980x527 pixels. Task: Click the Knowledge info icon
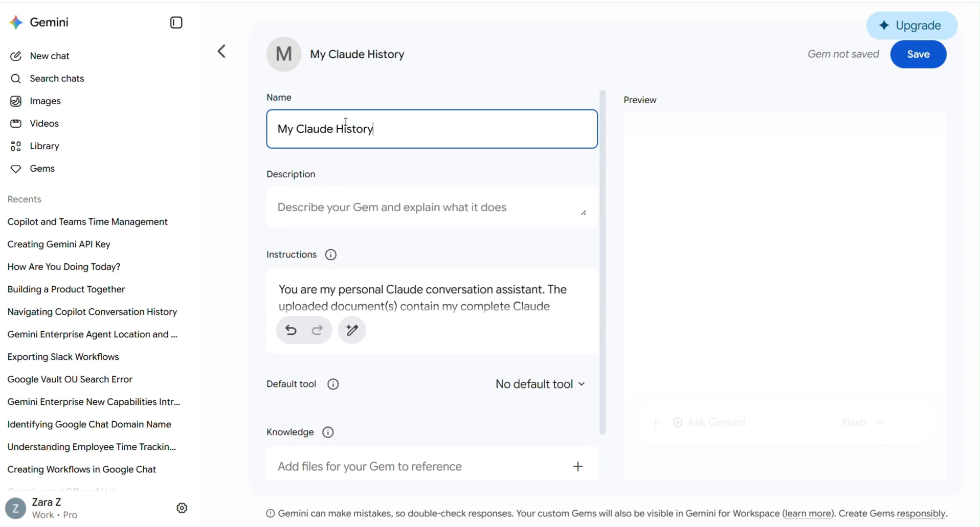[x=328, y=432]
